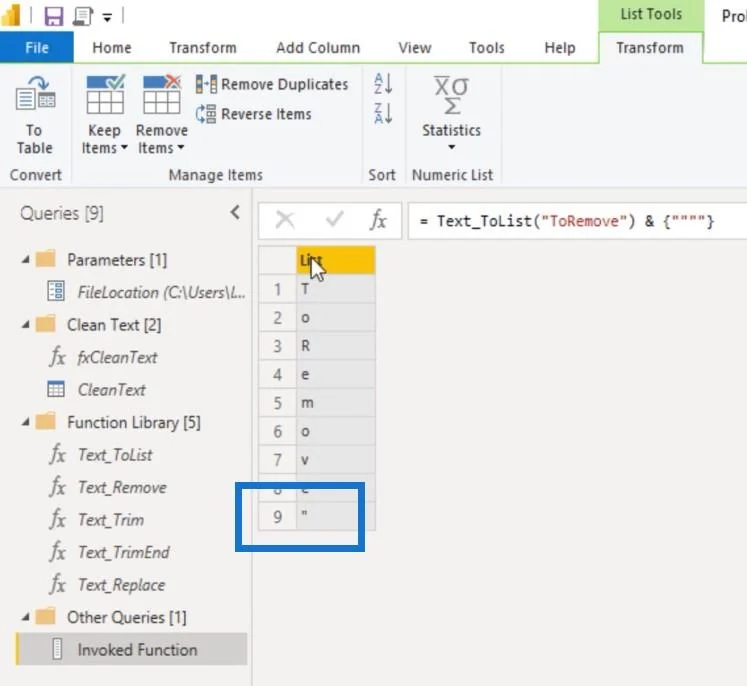Click row number 2 in the list
Screen dimensions: 747x686
coord(277,318)
